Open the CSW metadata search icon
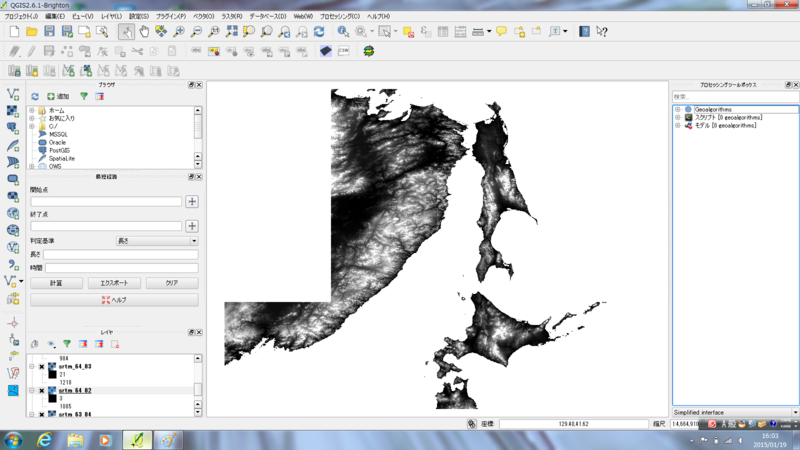The image size is (800, 450). [x=343, y=51]
